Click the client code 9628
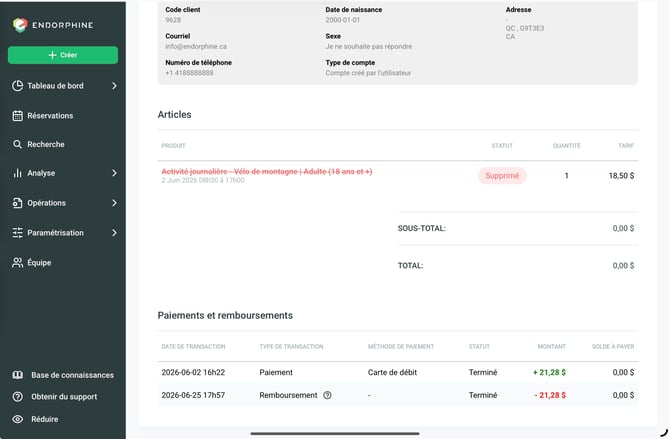 pos(173,20)
